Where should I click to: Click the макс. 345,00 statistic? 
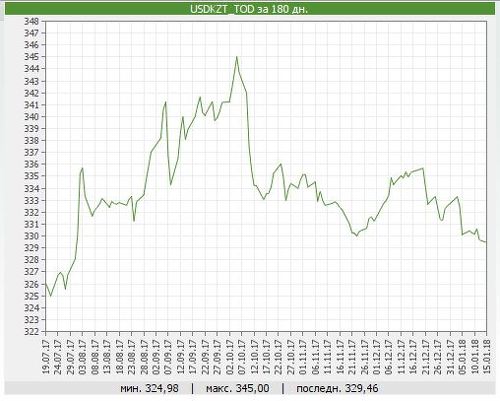(x=238, y=388)
